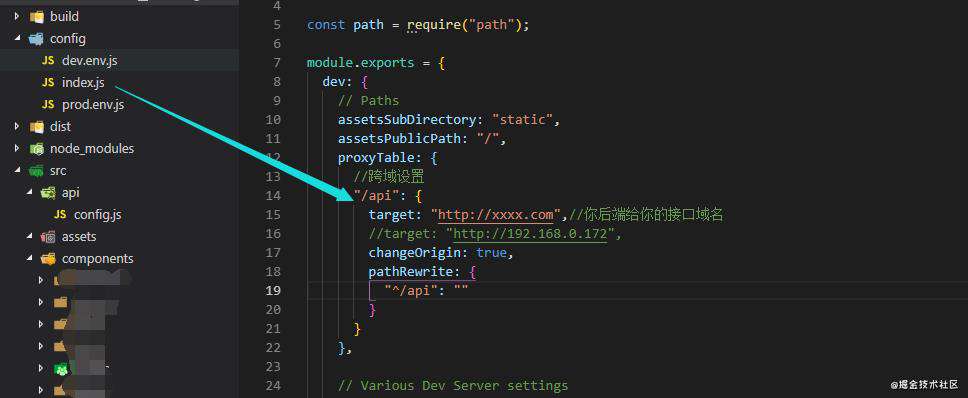The height and width of the screenshot is (398, 968).
Task: Select the assets folder name
Action: (79, 237)
